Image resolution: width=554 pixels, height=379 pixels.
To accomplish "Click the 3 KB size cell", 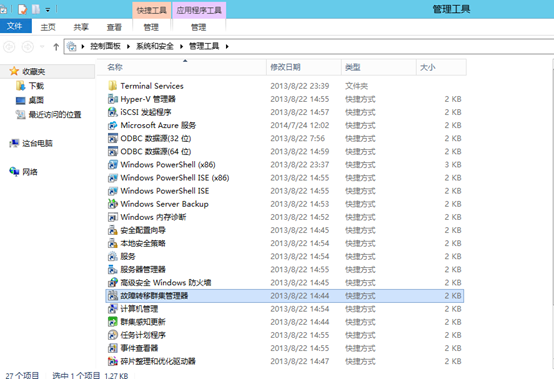I will tap(453, 165).
